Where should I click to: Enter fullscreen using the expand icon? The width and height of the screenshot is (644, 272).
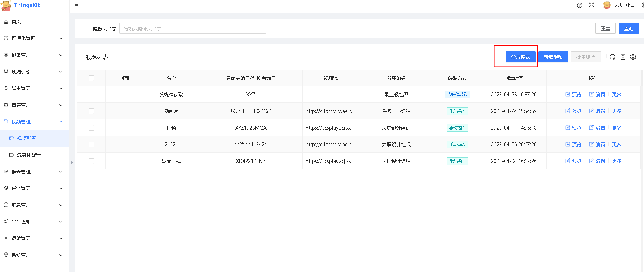tap(591, 5)
